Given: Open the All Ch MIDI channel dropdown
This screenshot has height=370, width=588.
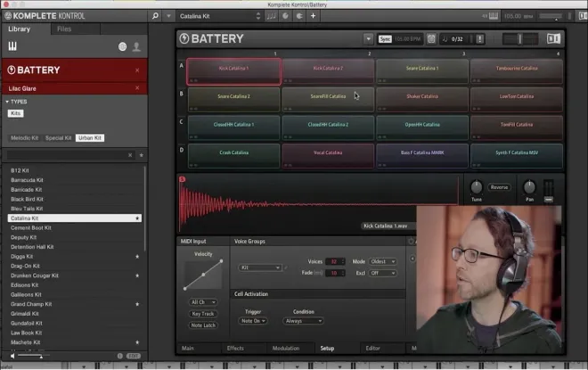Looking at the screenshot, I should [203, 302].
